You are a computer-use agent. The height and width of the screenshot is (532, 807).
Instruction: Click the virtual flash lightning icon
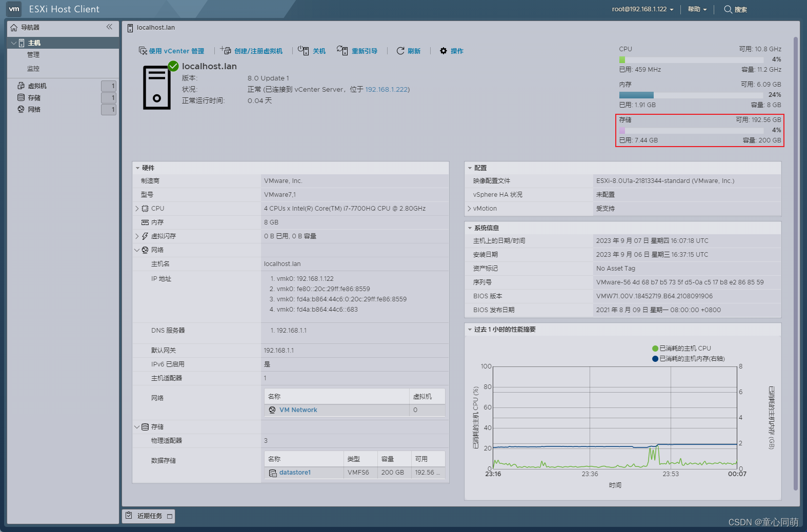(x=145, y=236)
